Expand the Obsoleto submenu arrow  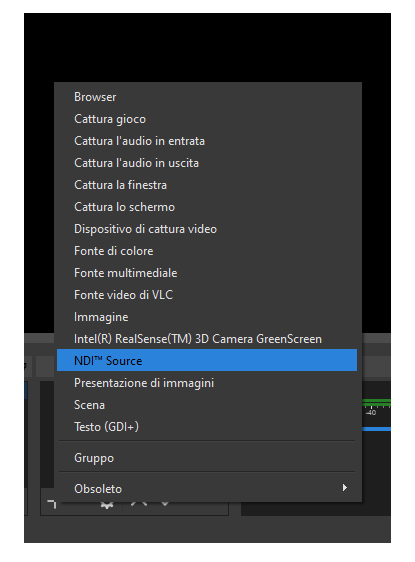tap(344, 488)
